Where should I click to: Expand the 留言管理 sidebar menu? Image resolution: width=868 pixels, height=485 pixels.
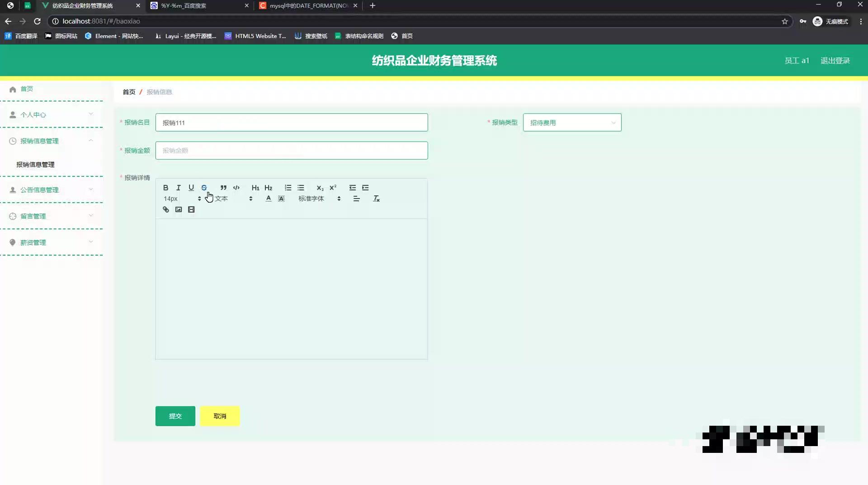[52, 216]
